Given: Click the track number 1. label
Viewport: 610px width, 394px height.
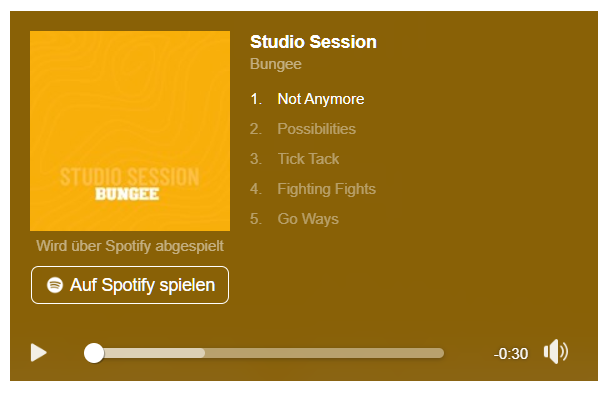Looking at the screenshot, I should click(x=256, y=99).
